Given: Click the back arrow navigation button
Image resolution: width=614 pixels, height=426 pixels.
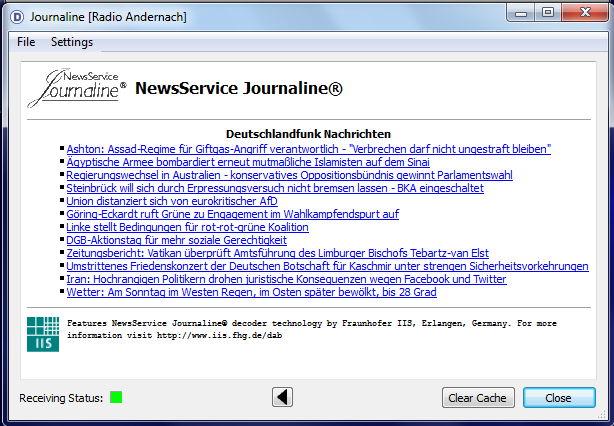Looking at the screenshot, I should click(282, 397).
